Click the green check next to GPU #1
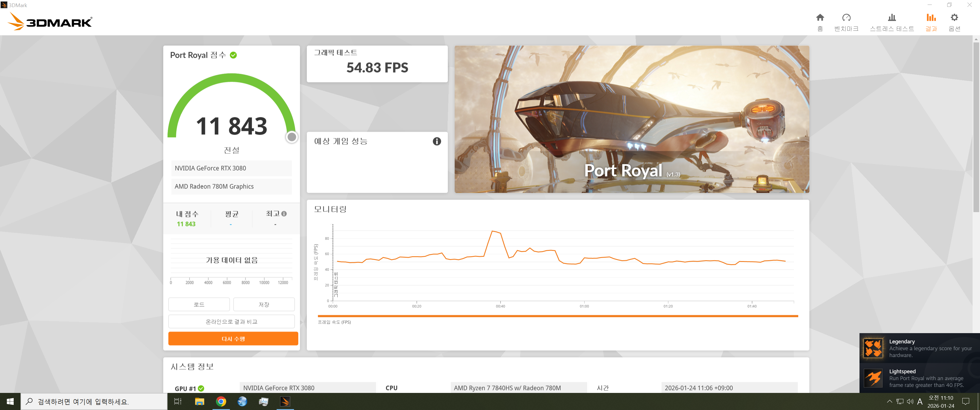The image size is (980, 410). [201, 388]
